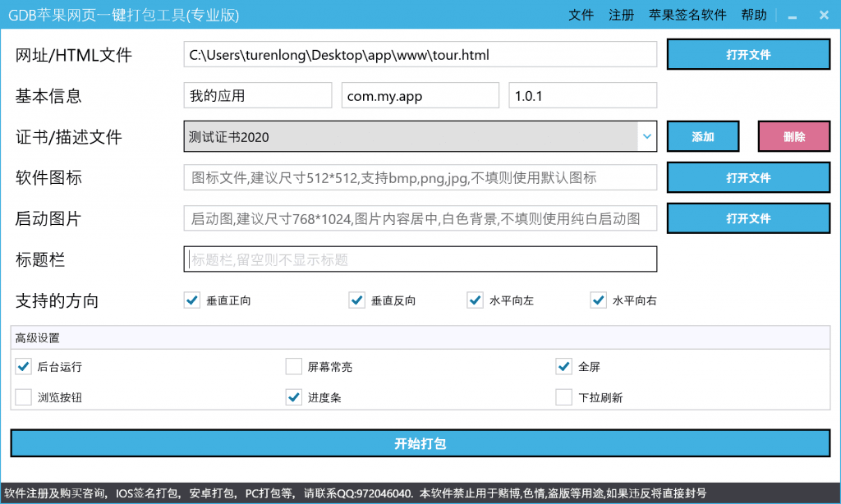The height and width of the screenshot is (504, 841).
Task: Click the com.my.app bundle ID field
Action: click(x=420, y=95)
